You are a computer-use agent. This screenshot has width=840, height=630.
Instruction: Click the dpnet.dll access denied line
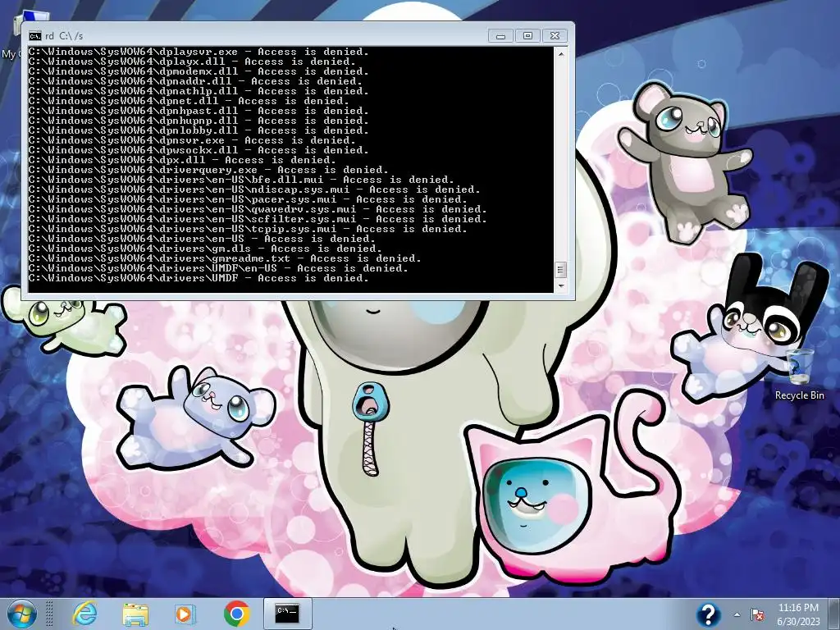189,101
